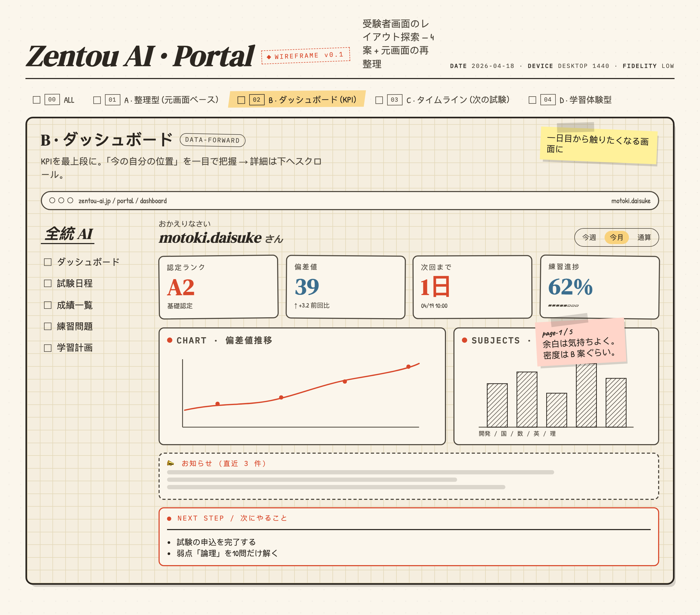Click the next step 弱点「論理」を10問だけ解く
Image resolution: width=700 pixels, height=615 pixels.
[x=227, y=553]
